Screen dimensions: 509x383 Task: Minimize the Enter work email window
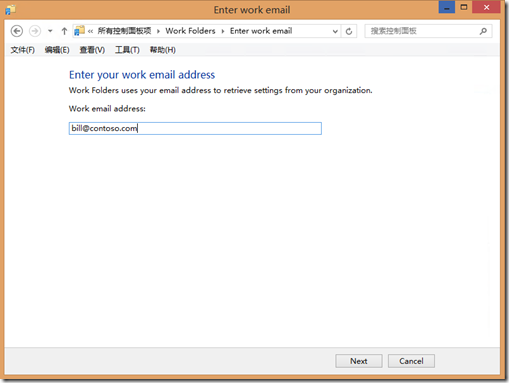[447, 7]
